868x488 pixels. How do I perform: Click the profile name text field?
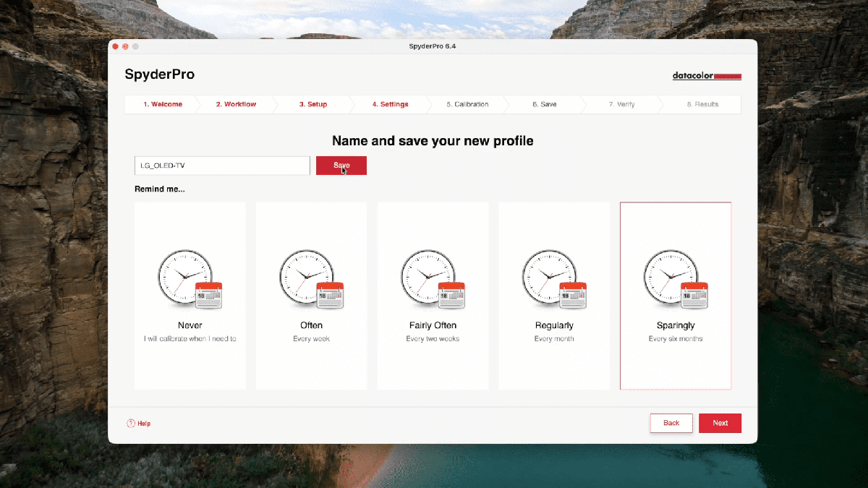[x=222, y=166]
